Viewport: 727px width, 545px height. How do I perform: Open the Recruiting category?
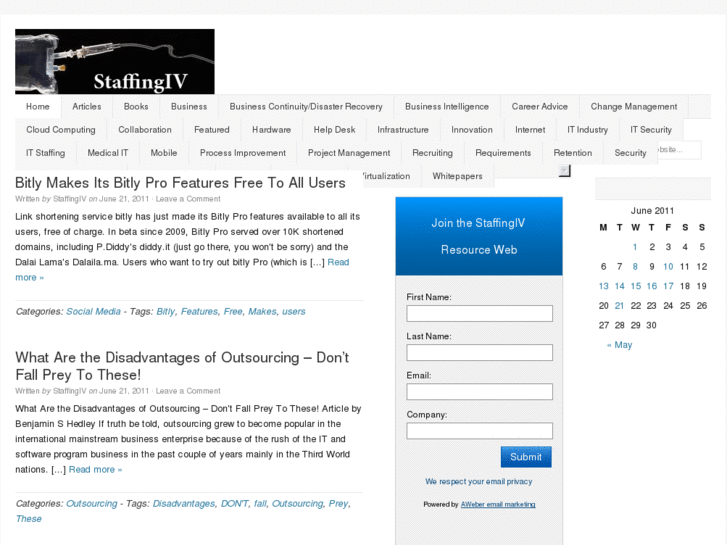click(432, 153)
